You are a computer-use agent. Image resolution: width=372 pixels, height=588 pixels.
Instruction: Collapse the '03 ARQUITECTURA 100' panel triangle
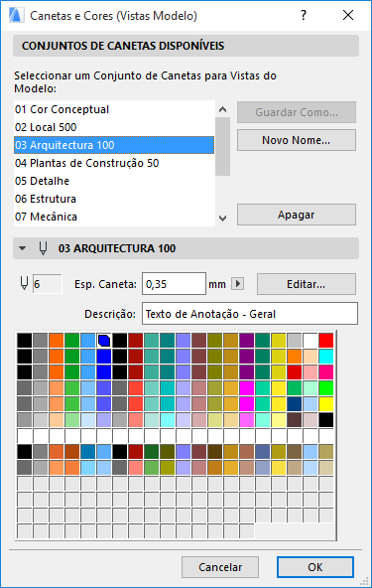point(23,248)
